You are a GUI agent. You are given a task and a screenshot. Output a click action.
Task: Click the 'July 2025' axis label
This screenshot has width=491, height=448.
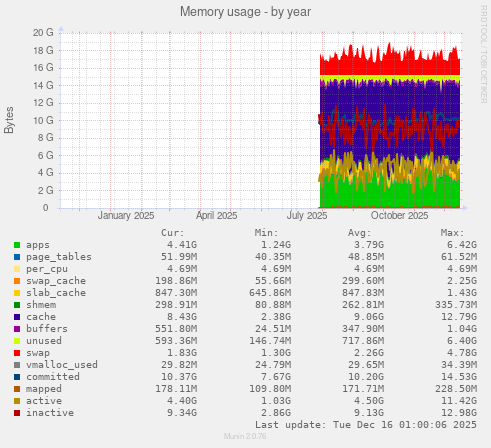pyautogui.click(x=307, y=216)
